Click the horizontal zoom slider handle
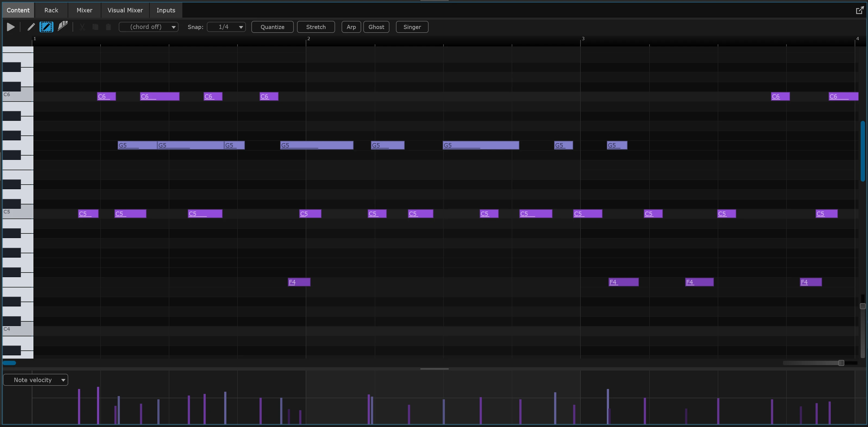 click(841, 363)
